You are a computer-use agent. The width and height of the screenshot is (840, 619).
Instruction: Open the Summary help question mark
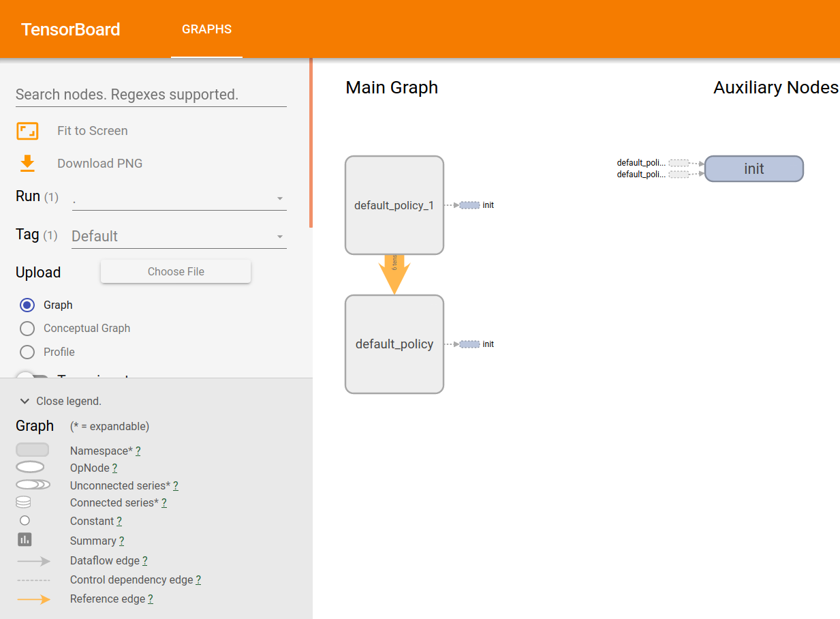point(121,541)
